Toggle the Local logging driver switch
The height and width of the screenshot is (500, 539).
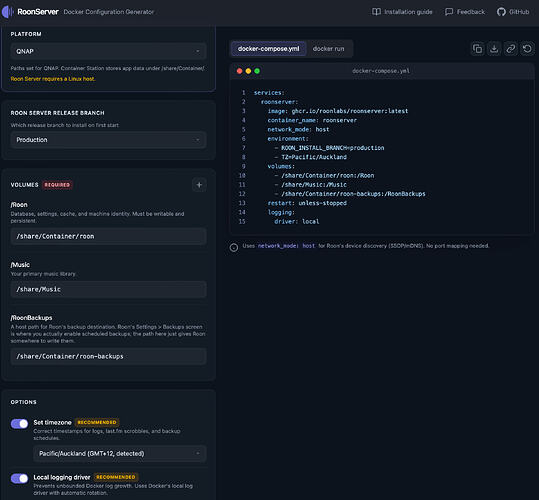pyautogui.click(x=19, y=478)
